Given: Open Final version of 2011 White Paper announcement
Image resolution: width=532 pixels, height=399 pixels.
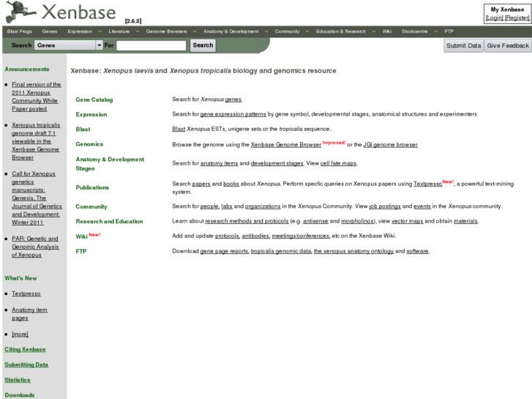Looking at the screenshot, I should (x=37, y=97).
